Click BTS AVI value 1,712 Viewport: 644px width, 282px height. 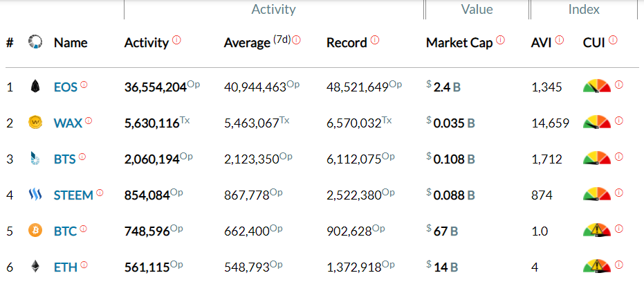tap(546, 159)
